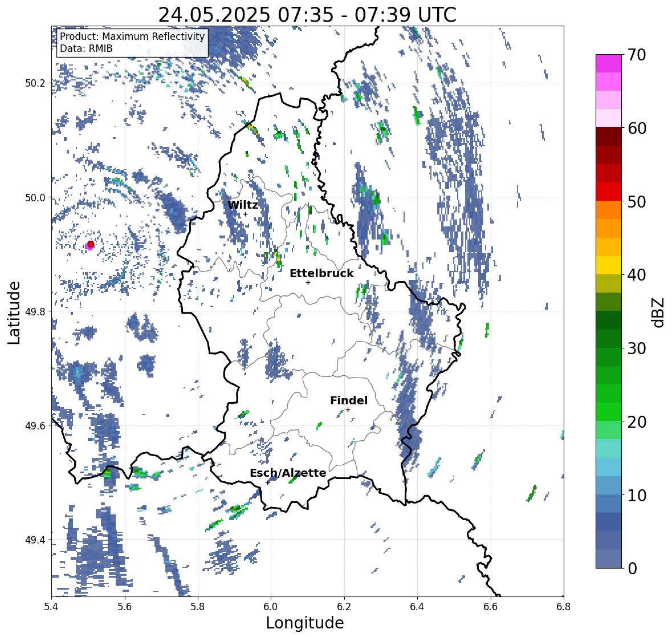The image size is (672, 637).
Task: Click the 6.2 longitude tick label
Action: 344,607
